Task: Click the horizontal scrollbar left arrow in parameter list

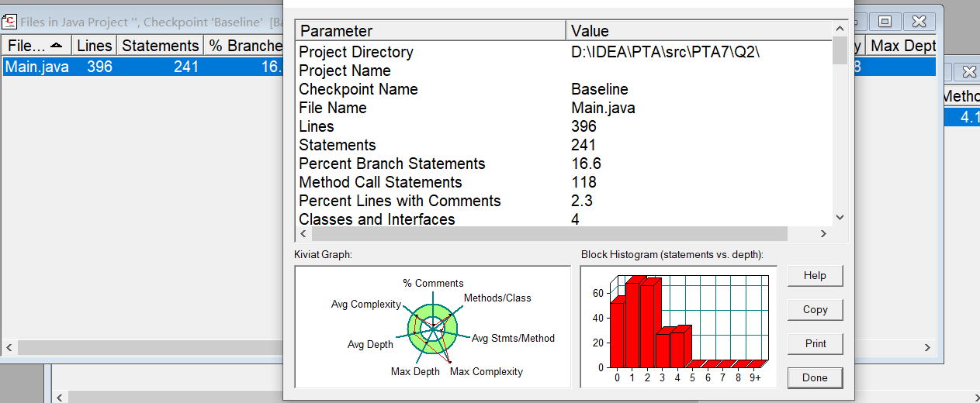Action: [303, 233]
